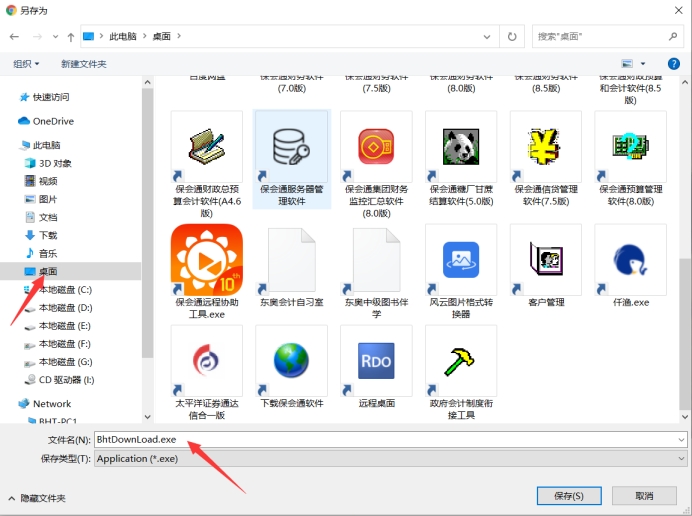
Task: Expand the 文件名 dropdown arrow
Action: [681, 440]
